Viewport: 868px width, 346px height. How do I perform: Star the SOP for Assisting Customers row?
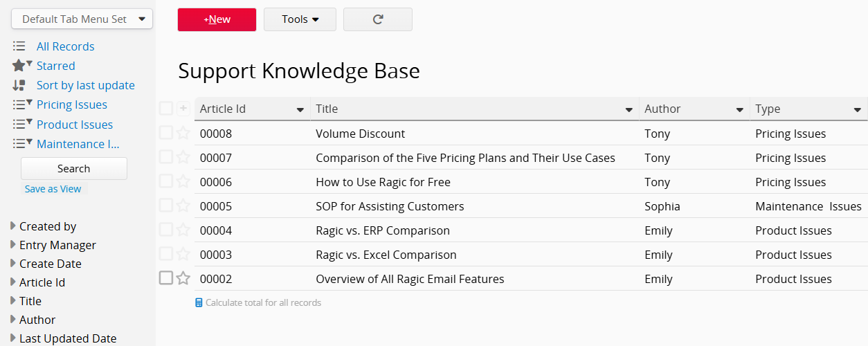[x=183, y=206]
